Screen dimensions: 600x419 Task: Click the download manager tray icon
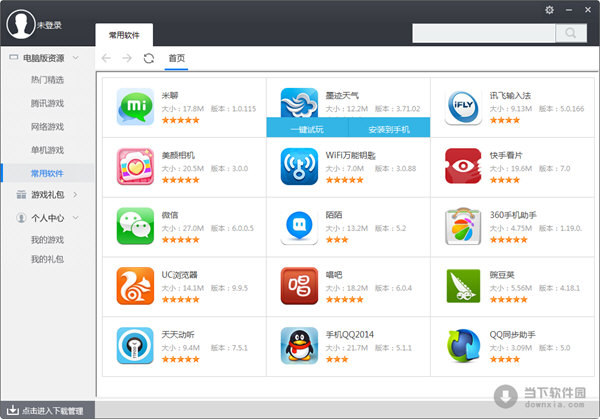click(x=12, y=410)
